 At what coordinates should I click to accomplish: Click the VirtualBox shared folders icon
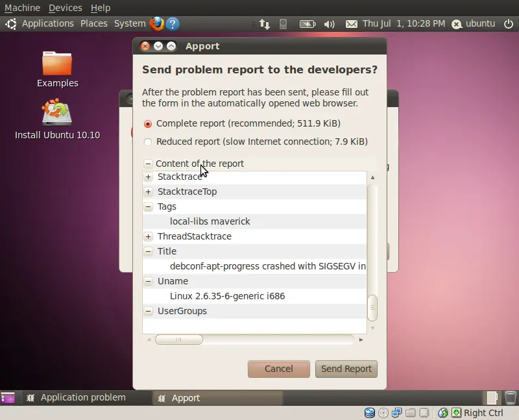tap(411, 413)
